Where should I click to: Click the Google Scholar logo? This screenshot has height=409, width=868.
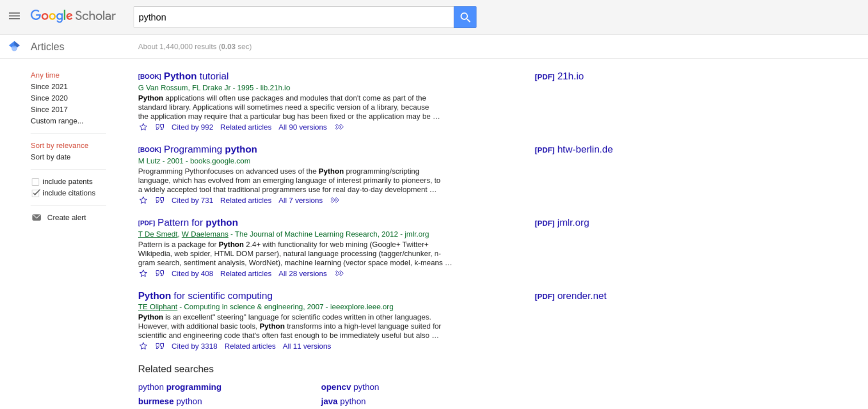coord(73,16)
